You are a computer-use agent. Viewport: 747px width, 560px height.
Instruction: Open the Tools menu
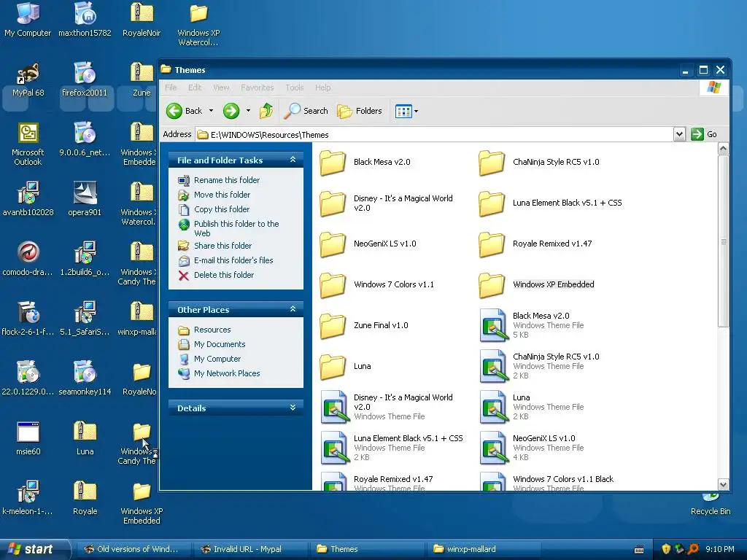(x=295, y=87)
